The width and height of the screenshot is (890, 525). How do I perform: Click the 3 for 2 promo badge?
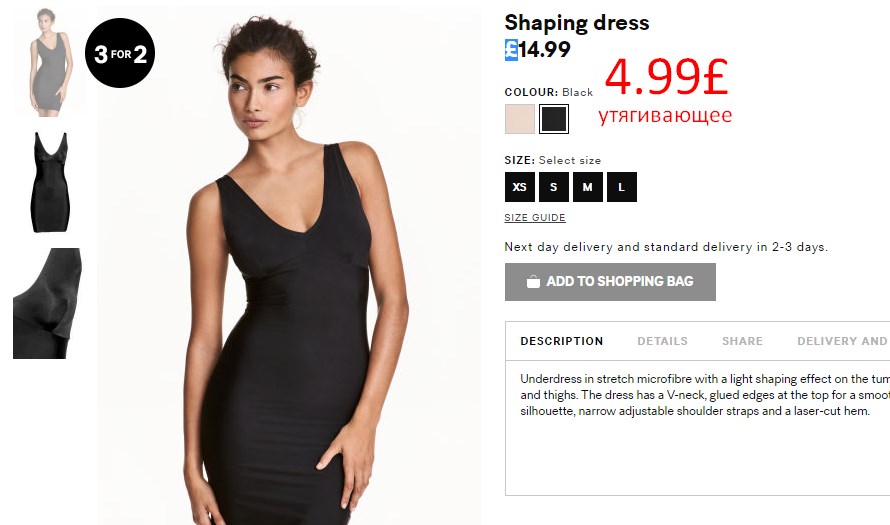click(120, 53)
